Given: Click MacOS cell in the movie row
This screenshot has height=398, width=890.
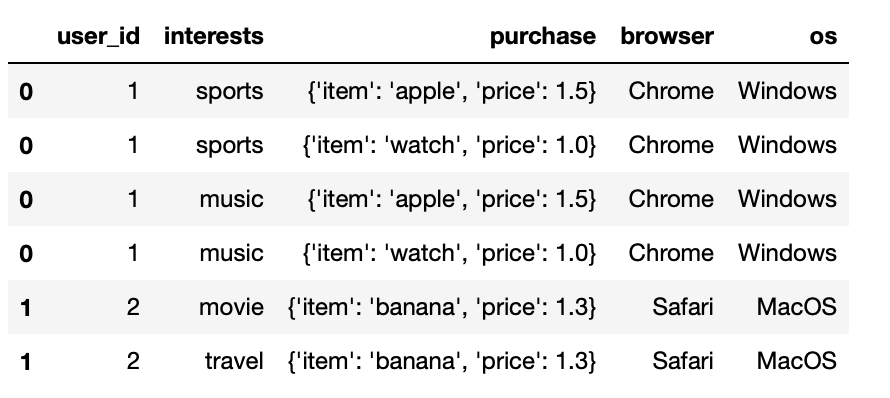Looking at the screenshot, I should (797, 307).
